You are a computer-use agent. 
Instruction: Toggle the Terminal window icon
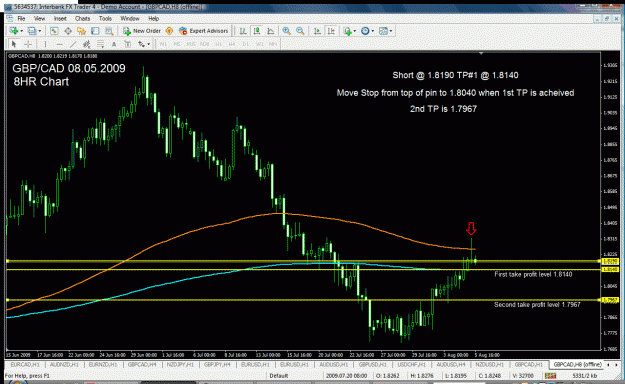(95, 31)
